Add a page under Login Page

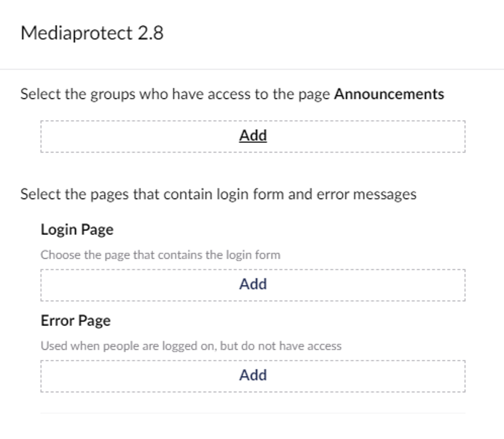pos(253,284)
